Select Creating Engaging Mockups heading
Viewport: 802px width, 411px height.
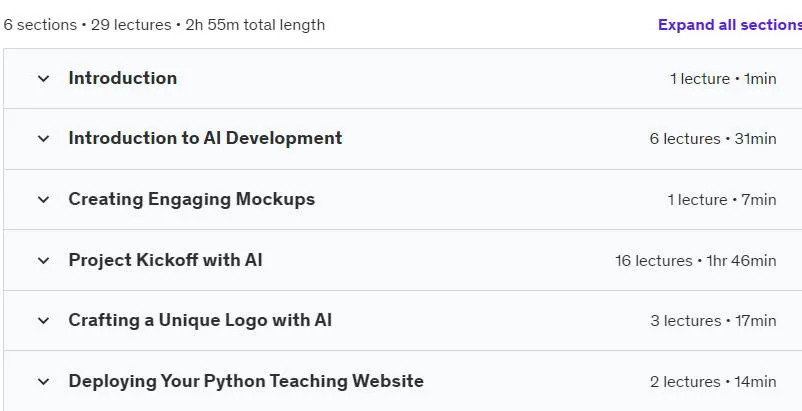tap(192, 199)
